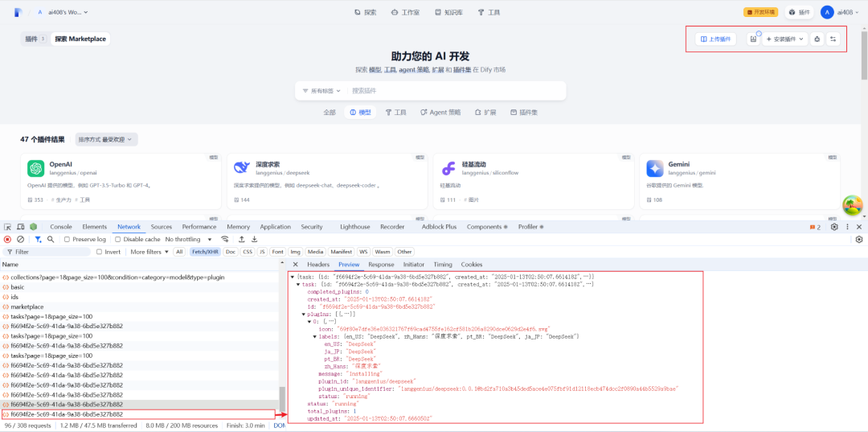Image resolution: width=868 pixels, height=432 pixels.
Task: Open the 插件 3 installed plugins tab
Action: (x=35, y=39)
